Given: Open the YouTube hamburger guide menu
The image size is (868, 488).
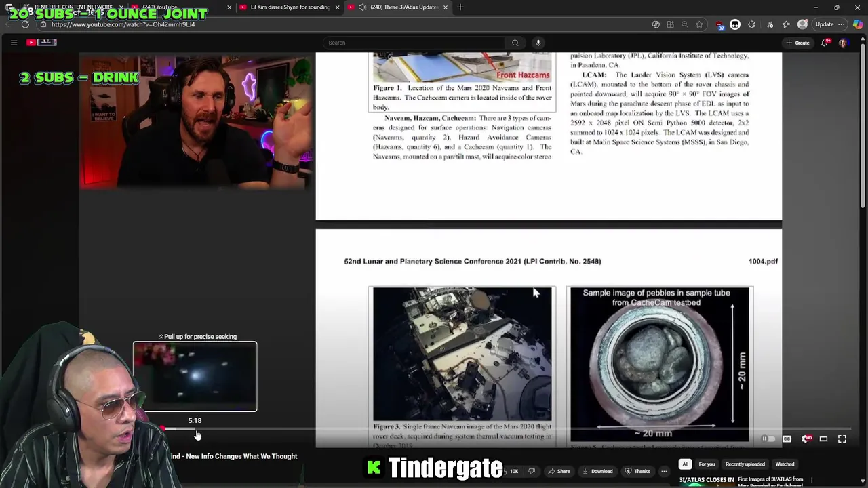Looking at the screenshot, I should [x=14, y=43].
